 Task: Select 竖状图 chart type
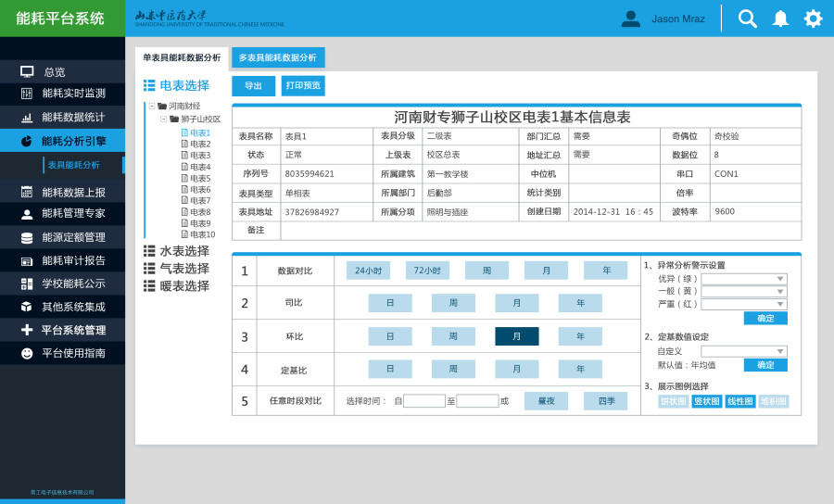point(707,401)
